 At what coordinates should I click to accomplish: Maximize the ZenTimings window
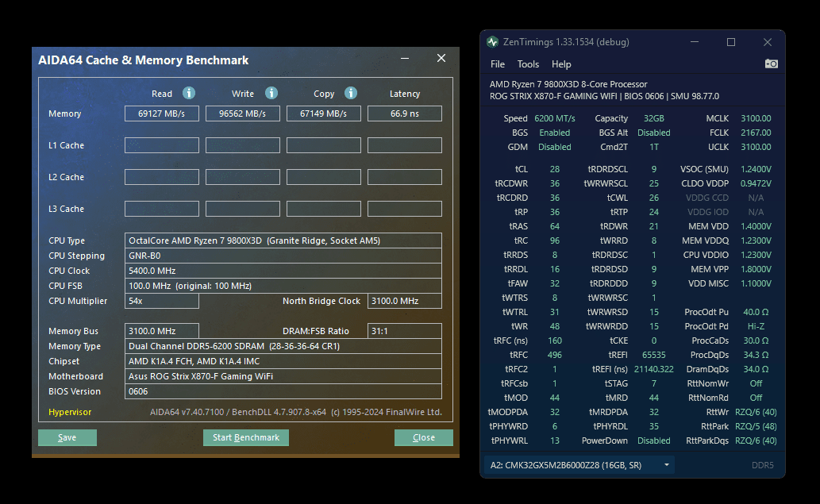click(731, 42)
